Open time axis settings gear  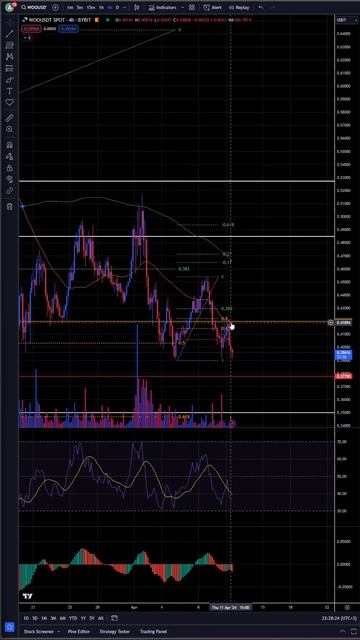coord(347,607)
